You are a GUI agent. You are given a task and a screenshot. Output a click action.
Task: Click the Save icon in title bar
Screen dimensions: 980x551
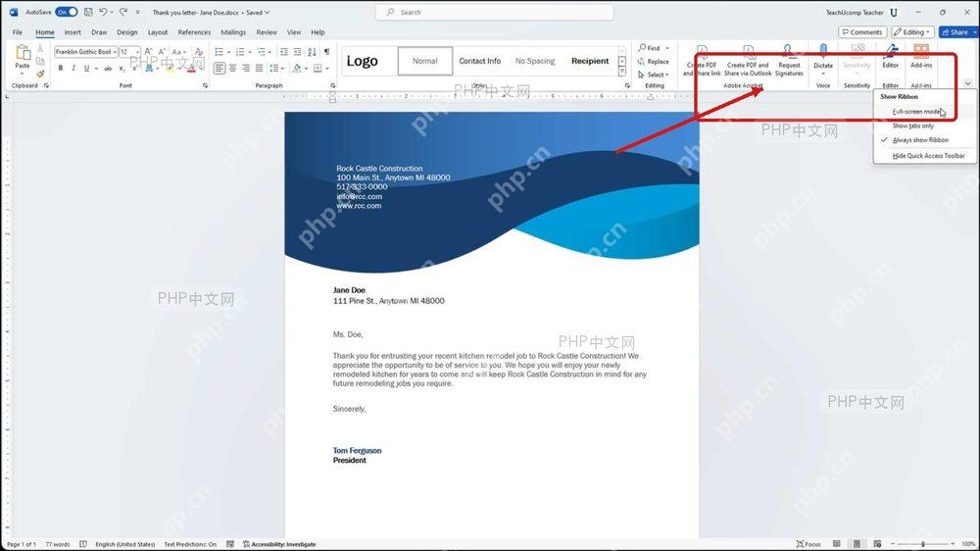pos(89,12)
